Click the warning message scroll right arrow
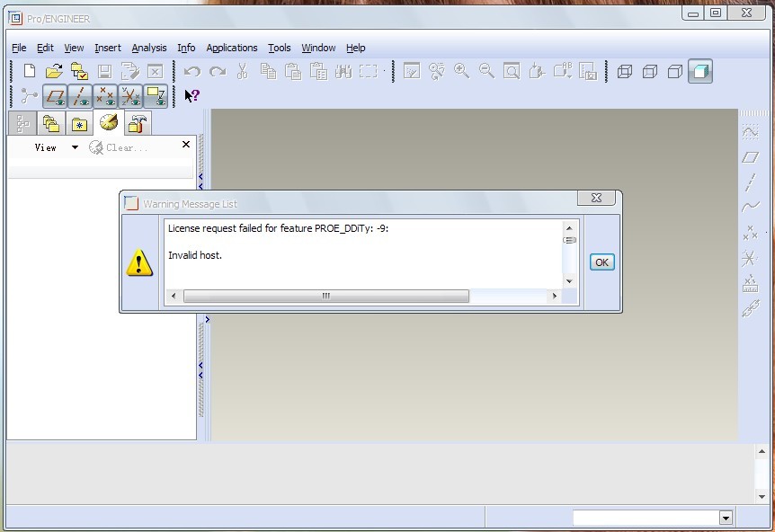This screenshot has width=775, height=532. coord(555,296)
